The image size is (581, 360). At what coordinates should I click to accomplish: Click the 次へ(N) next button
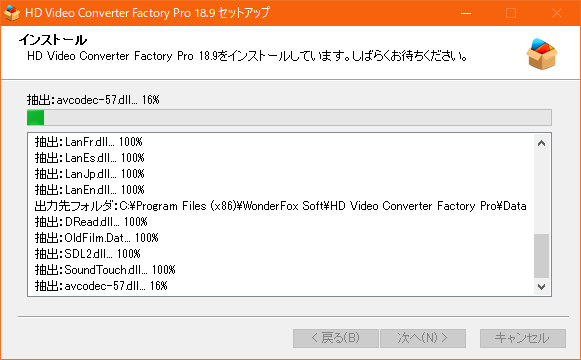point(423,338)
